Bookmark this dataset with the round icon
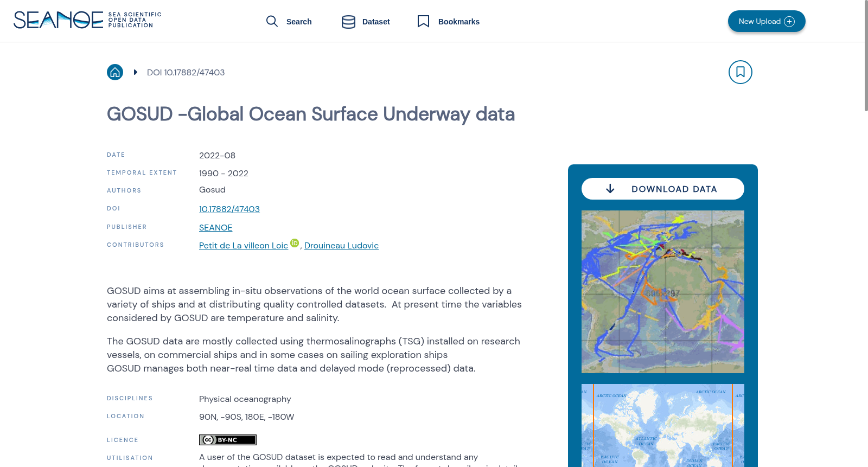 [741, 72]
